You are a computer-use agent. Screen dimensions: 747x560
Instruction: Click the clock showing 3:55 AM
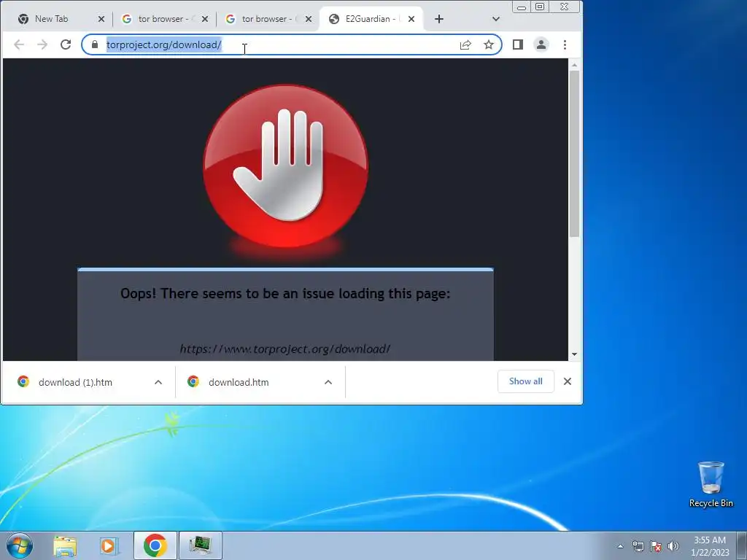(x=710, y=546)
